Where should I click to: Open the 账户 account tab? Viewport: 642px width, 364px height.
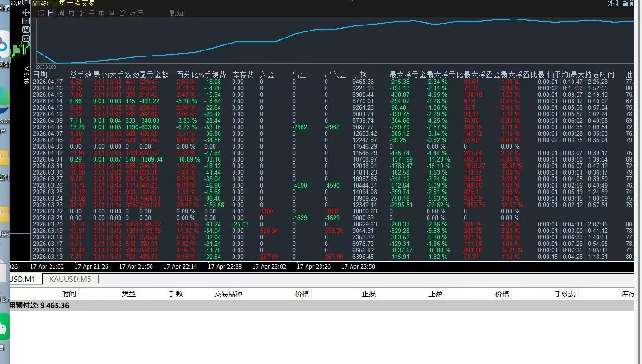pos(136,13)
